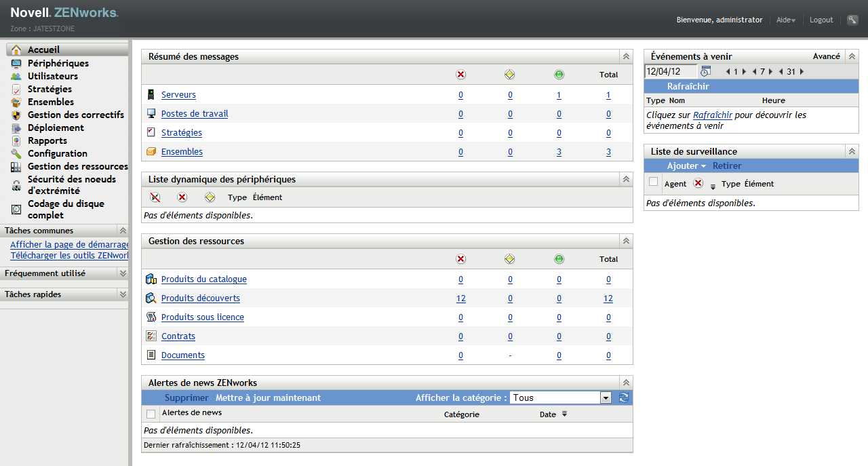Open the Périphériques section icon
868x466 pixels.
15,62
